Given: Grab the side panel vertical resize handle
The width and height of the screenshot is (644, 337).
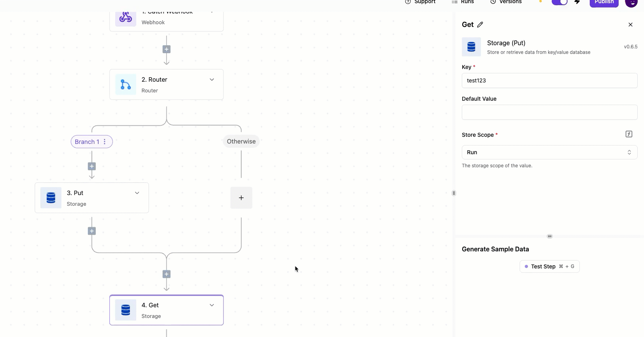Looking at the screenshot, I should [x=454, y=193].
